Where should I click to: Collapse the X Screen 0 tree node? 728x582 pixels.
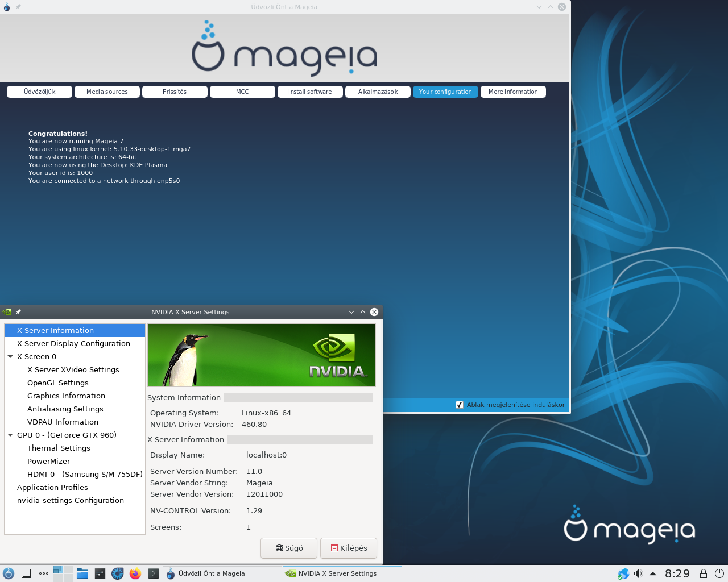click(x=10, y=357)
